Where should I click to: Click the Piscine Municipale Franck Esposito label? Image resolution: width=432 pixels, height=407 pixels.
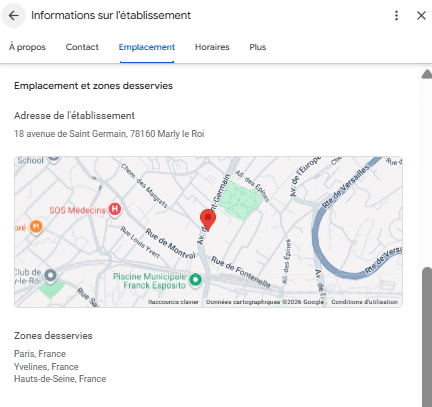150,281
